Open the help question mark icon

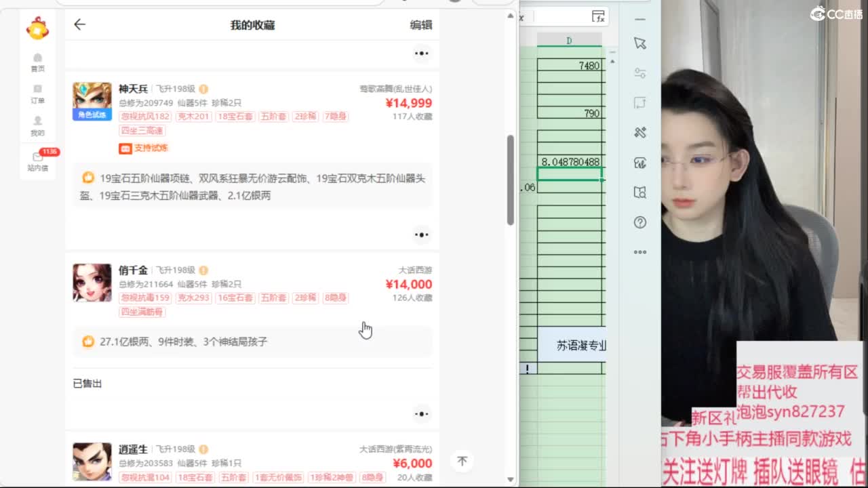click(x=639, y=222)
